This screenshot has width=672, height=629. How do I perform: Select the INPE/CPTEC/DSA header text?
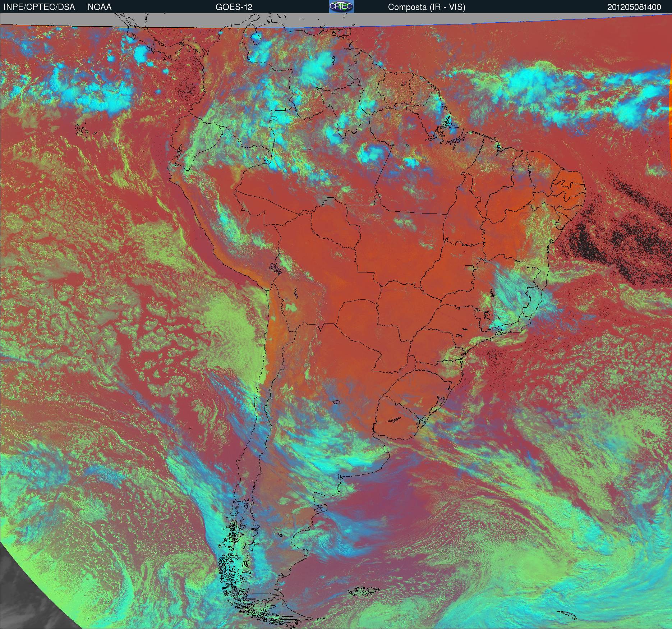(39, 7)
